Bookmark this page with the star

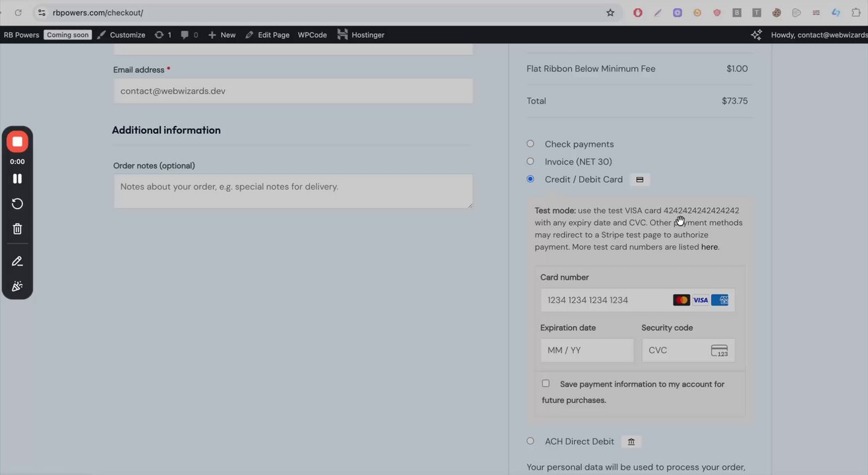pos(610,13)
